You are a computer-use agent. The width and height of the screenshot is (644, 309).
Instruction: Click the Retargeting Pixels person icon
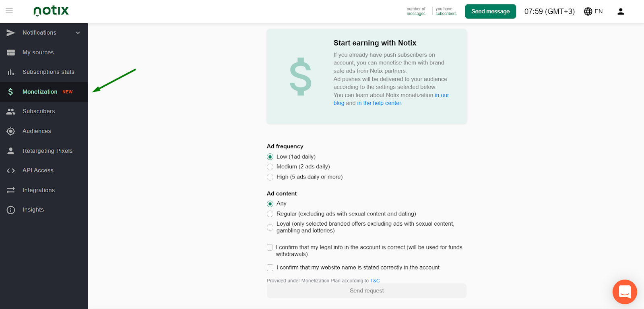[11, 151]
